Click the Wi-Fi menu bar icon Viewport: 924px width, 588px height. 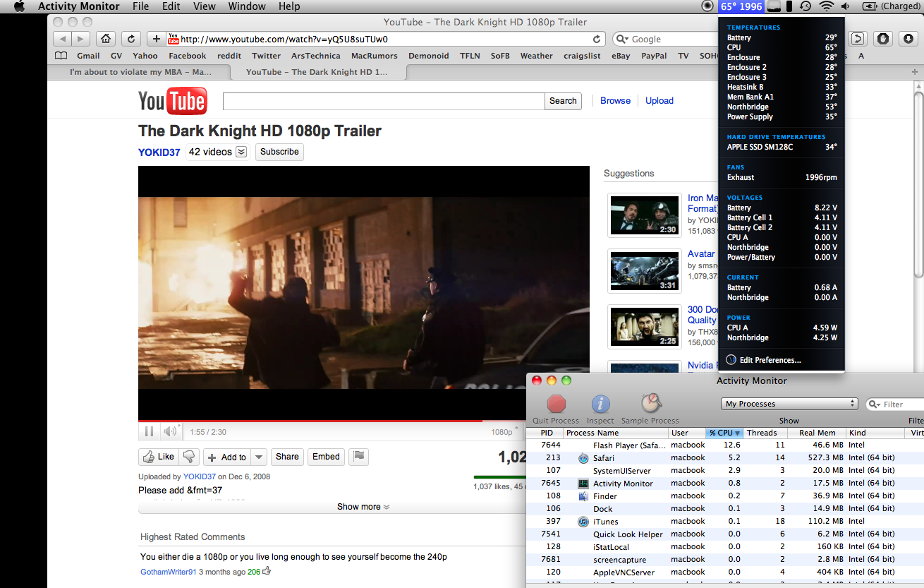[826, 6]
